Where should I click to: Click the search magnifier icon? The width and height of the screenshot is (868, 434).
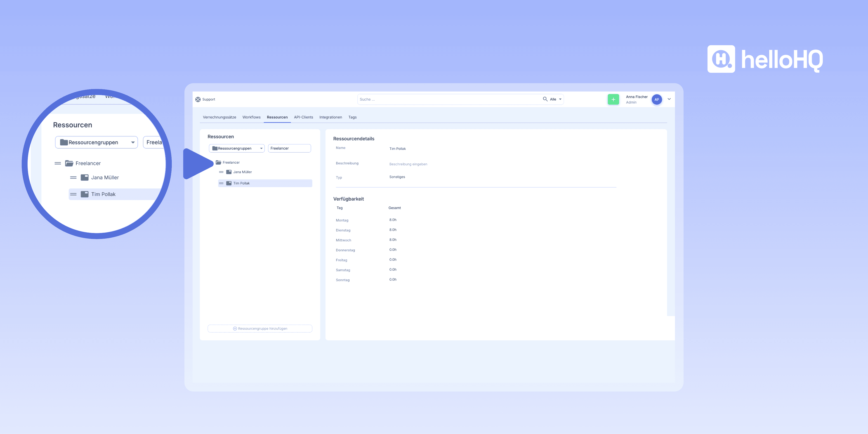pos(545,99)
